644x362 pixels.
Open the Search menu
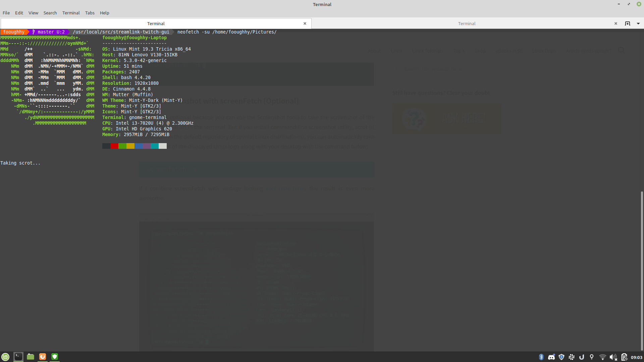click(x=50, y=13)
